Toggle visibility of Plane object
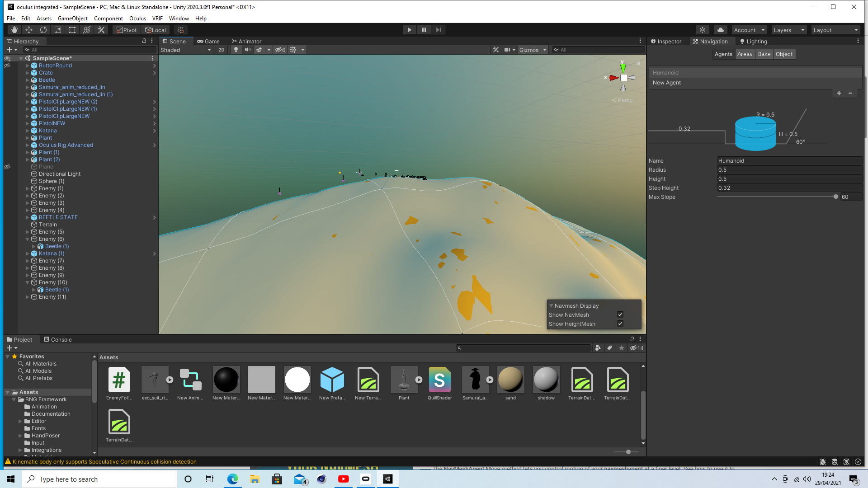Image resolution: width=868 pixels, height=488 pixels. tap(7, 167)
